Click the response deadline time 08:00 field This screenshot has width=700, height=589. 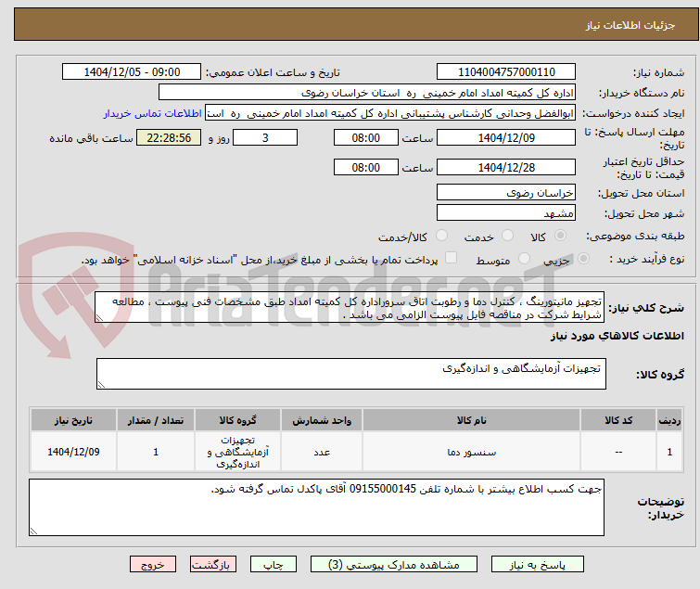pos(366,137)
